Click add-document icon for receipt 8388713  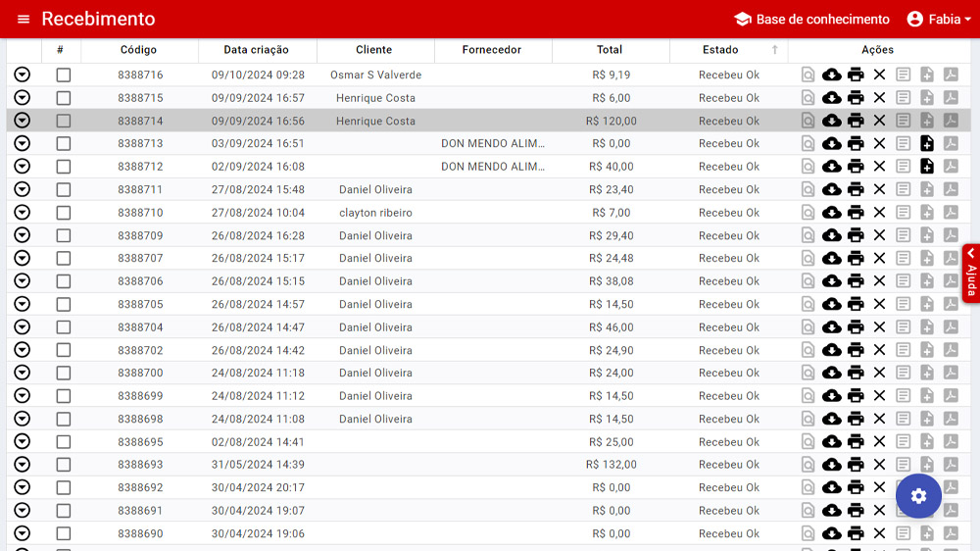coord(927,144)
